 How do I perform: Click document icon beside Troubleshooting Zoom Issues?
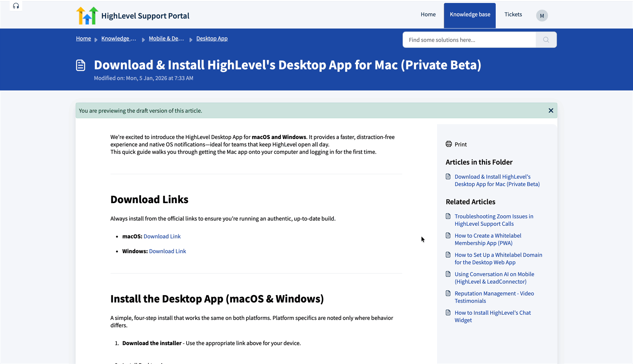[448, 216]
